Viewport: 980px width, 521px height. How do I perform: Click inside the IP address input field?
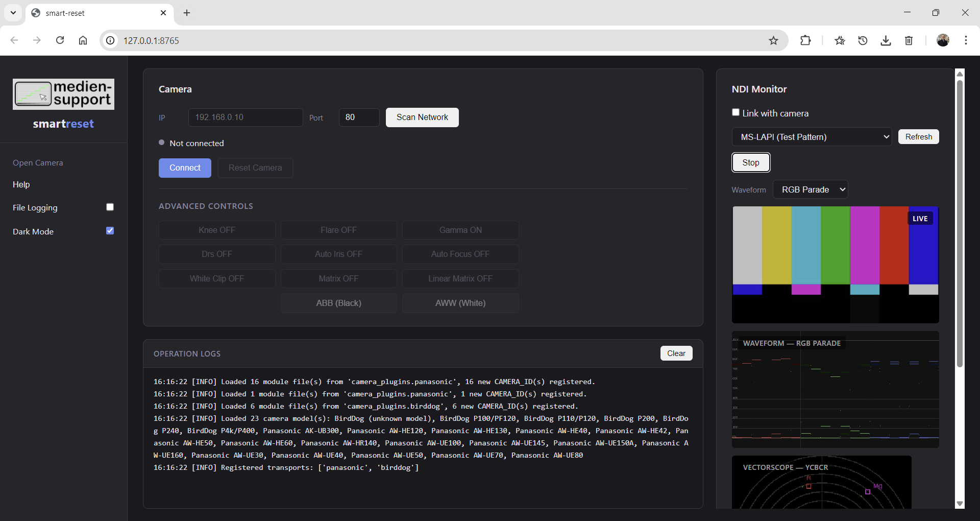(245, 117)
